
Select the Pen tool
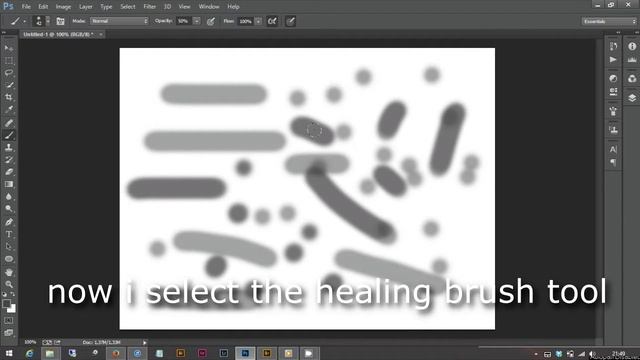pyautogui.click(x=9, y=222)
